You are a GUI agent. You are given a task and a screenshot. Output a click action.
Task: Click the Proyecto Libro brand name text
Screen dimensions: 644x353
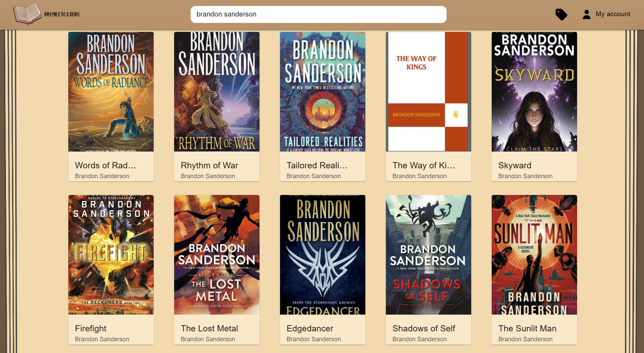click(62, 14)
